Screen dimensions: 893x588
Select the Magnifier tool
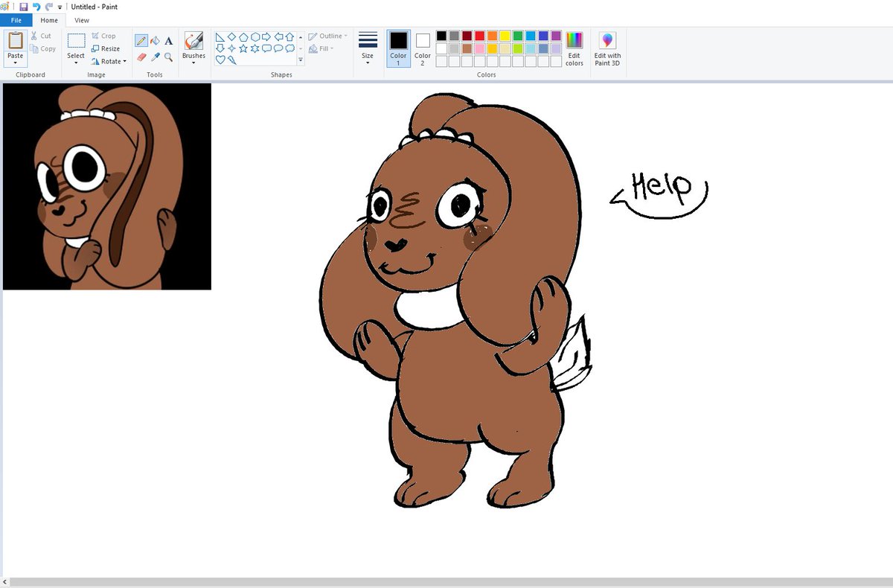click(169, 57)
